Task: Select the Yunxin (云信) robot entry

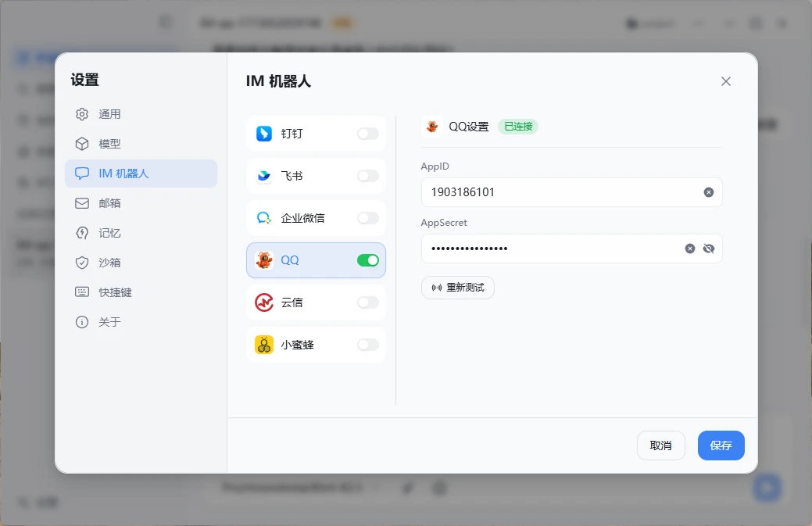Action: (x=301, y=302)
